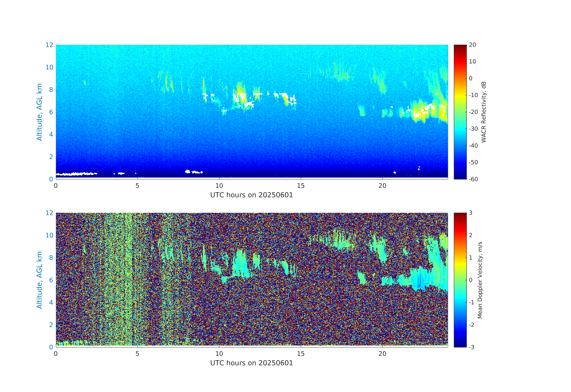Image resolution: width=571 pixels, height=392 pixels.
Task: Click tick label -3 on velocity colorbar
Action: pos(471,347)
